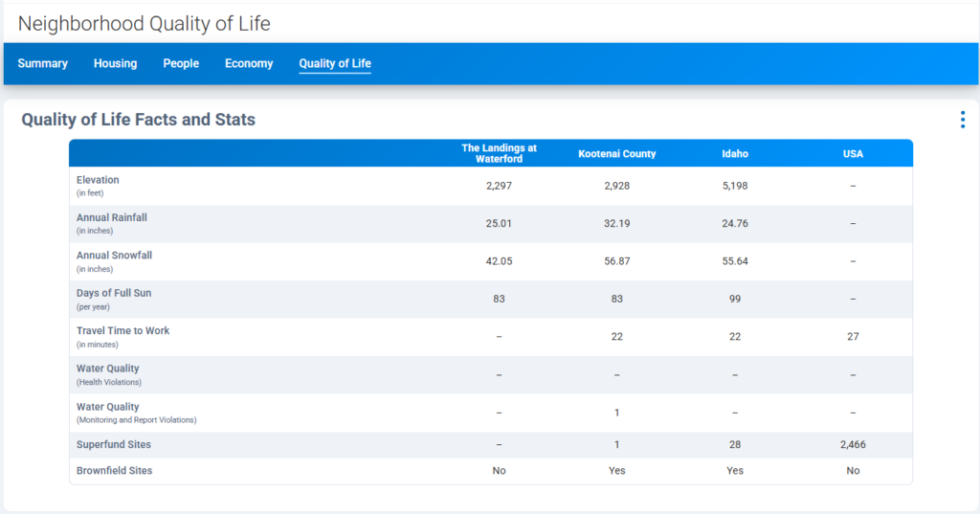Select the Brownfield Sites row label
This screenshot has height=514, width=980.
coord(114,470)
